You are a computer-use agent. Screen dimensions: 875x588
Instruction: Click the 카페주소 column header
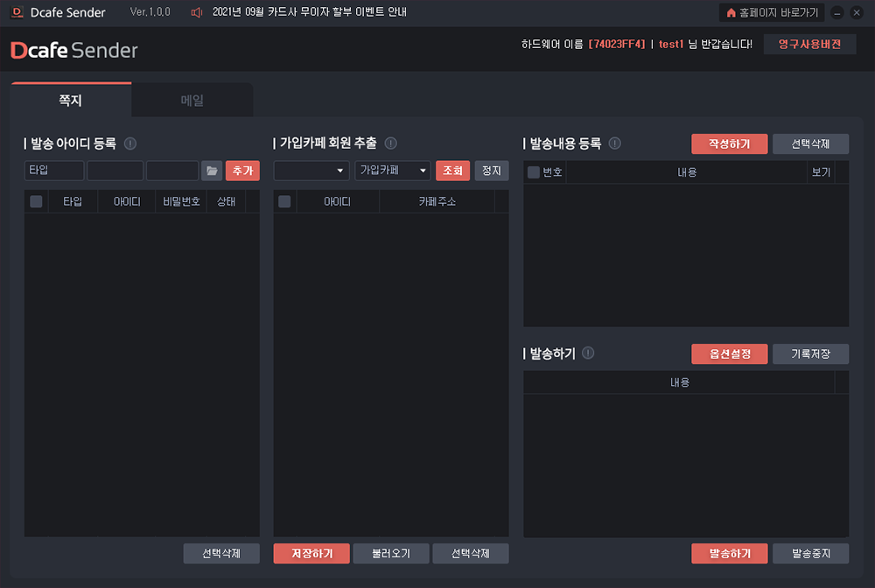coord(437,201)
